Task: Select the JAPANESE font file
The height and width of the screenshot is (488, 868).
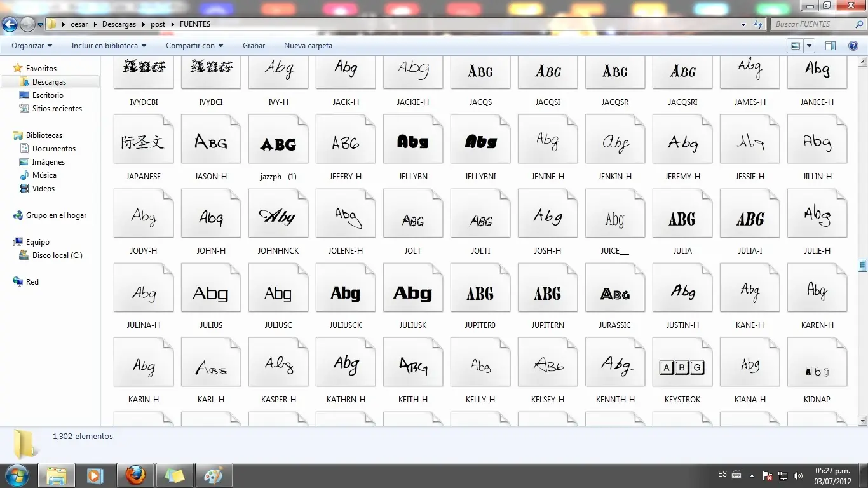Action: click(144, 147)
